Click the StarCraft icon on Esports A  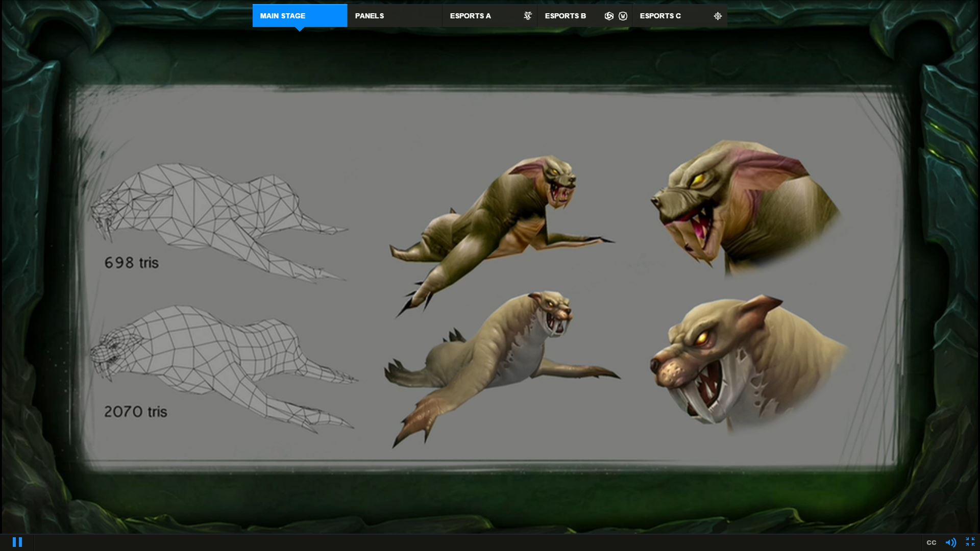pos(527,16)
